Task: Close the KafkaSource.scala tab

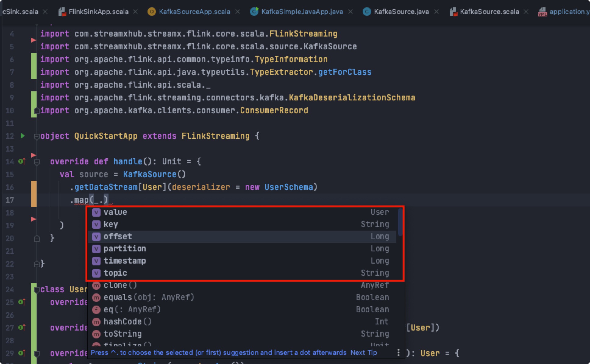Action: (526, 12)
